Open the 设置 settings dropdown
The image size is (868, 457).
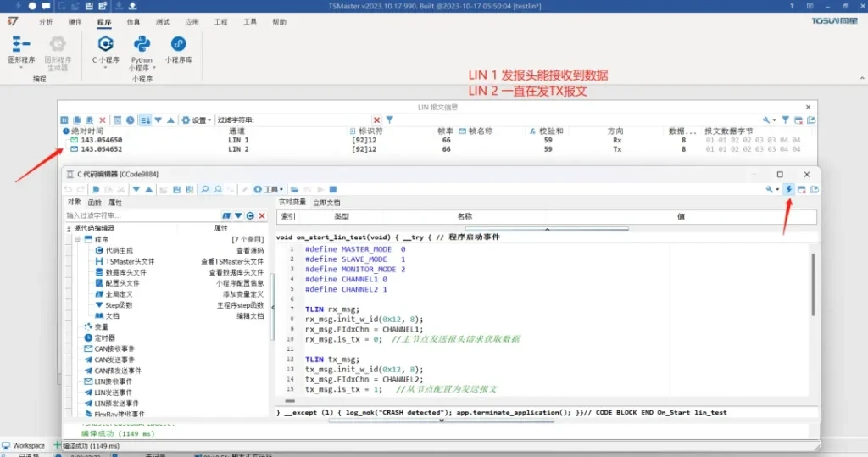[196, 120]
